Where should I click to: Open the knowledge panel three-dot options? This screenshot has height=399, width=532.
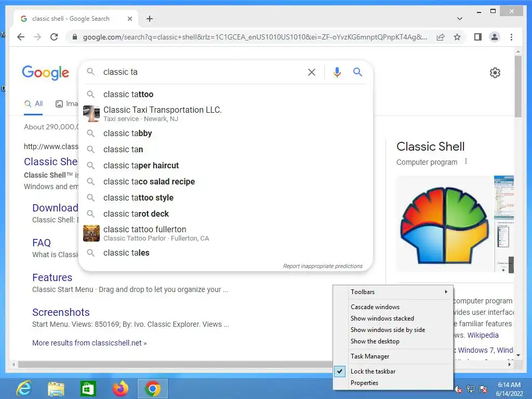coord(466,161)
